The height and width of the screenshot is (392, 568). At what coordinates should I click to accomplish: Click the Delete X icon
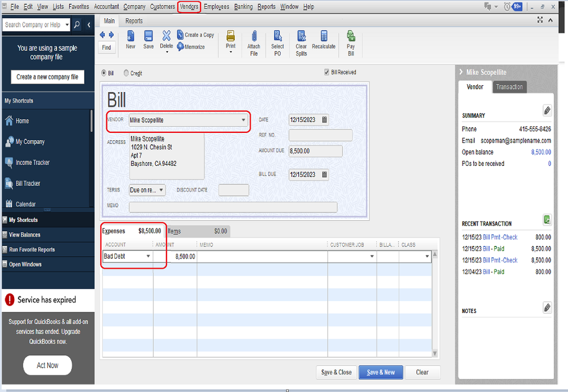166,35
